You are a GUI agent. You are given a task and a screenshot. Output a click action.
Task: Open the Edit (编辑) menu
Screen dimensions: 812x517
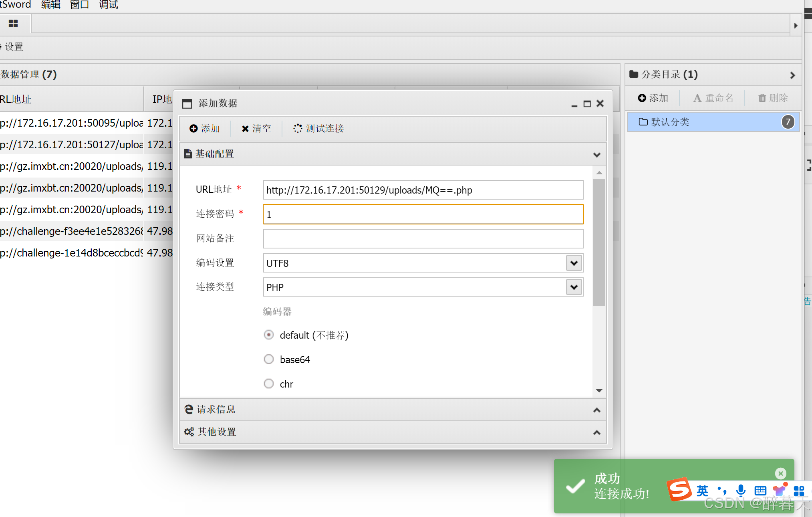pos(50,4)
